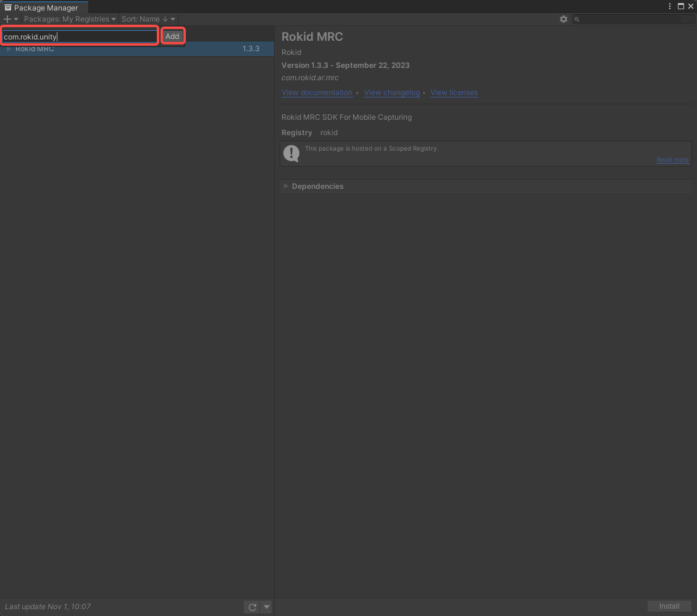Image resolution: width=697 pixels, height=616 pixels.
Task: Click the com.rokid.ar.mrc package ID
Action: (310, 78)
